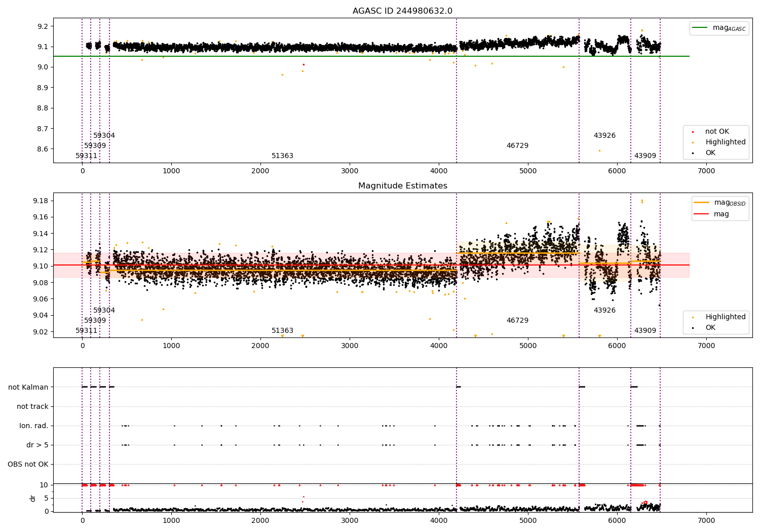Click OBSID label 51363 in middle plot
Image resolution: width=760 pixels, height=532 pixels.
coord(282,331)
